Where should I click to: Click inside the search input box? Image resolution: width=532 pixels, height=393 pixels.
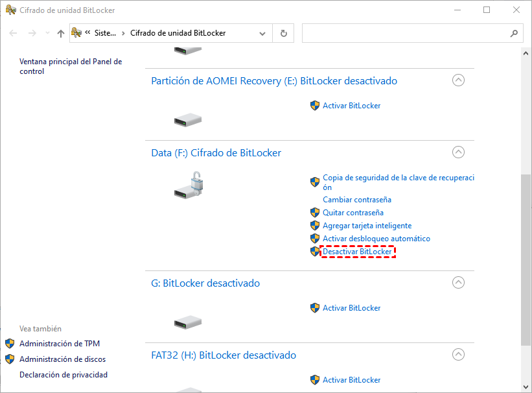pyautogui.click(x=405, y=33)
